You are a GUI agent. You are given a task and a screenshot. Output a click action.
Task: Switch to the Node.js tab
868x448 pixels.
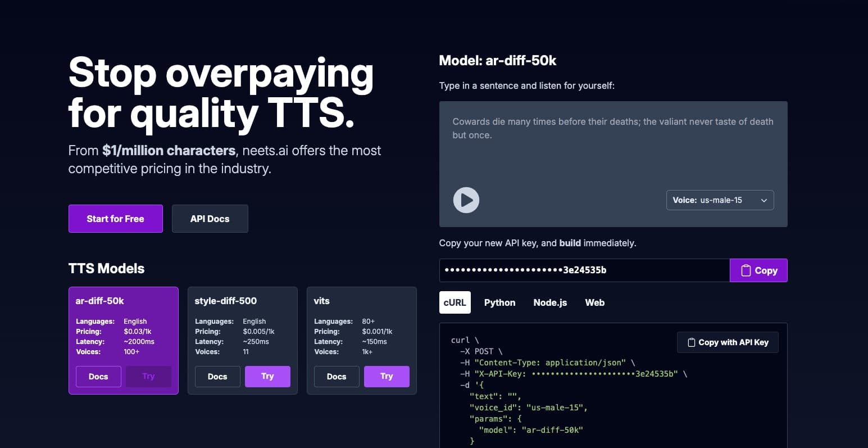tap(550, 302)
